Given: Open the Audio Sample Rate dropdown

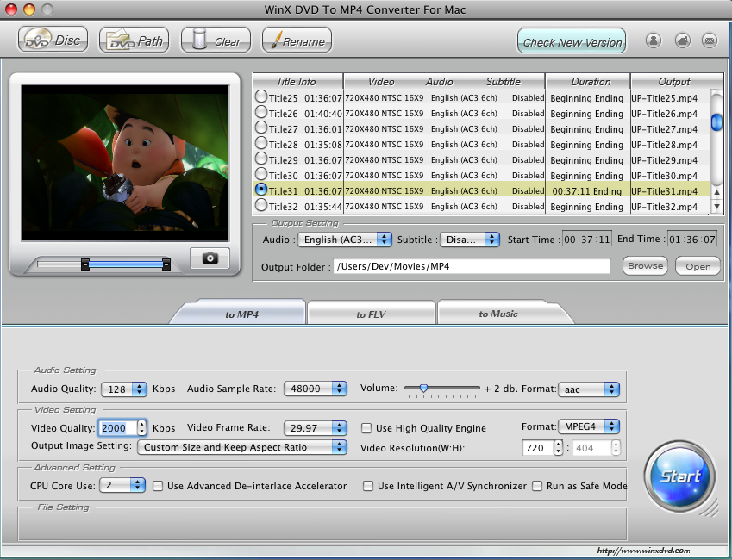Looking at the screenshot, I should [x=316, y=389].
